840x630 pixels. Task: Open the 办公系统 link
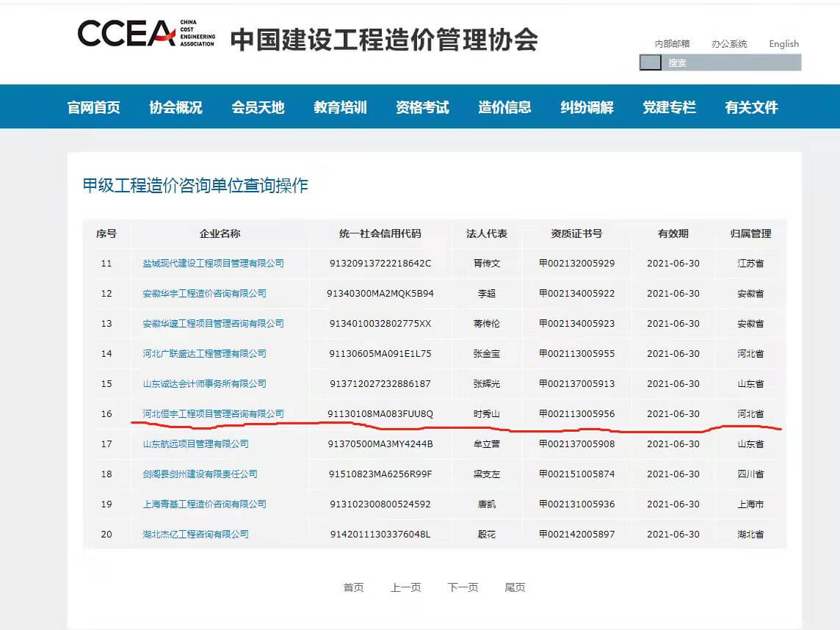(x=729, y=44)
